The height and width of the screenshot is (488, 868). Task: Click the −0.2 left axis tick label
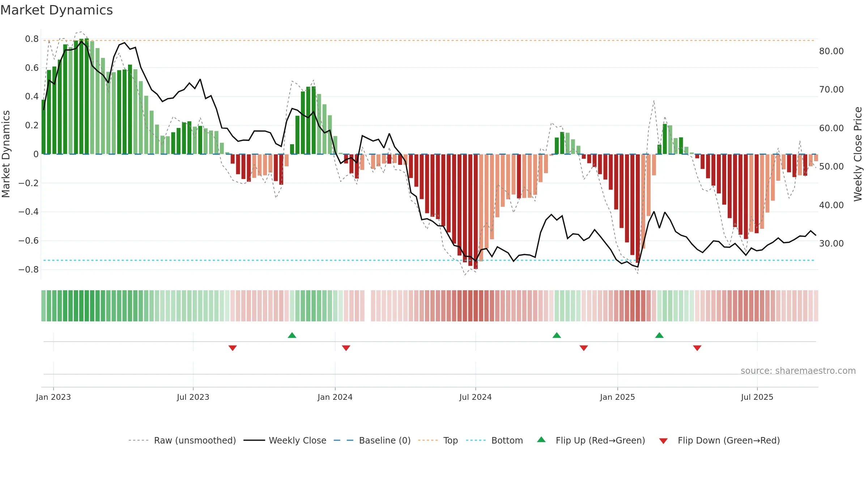click(28, 183)
